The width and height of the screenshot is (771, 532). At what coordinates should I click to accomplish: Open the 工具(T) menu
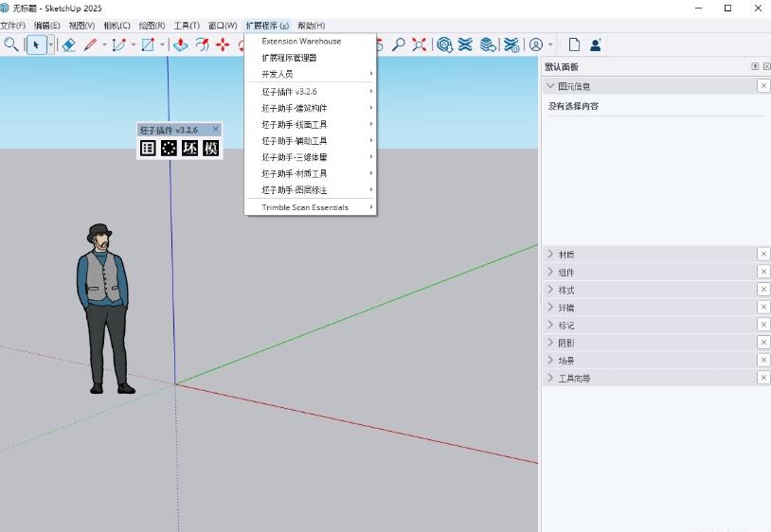click(x=187, y=26)
